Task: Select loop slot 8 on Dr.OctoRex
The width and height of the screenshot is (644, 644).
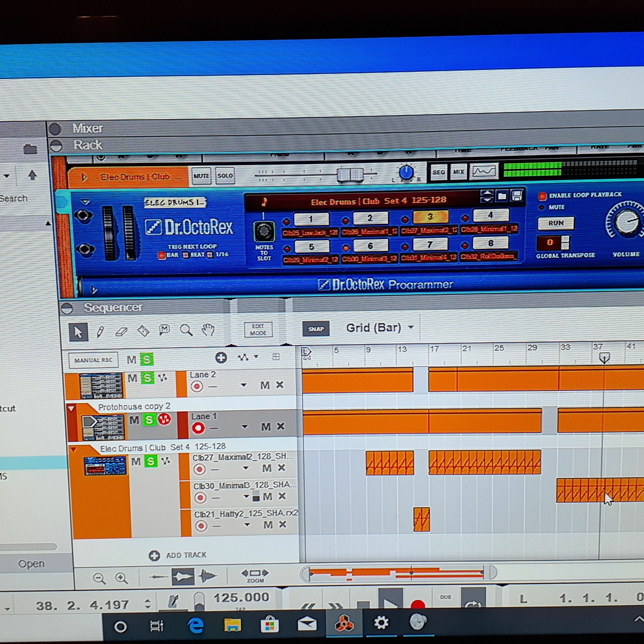Action: pyautogui.click(x=491, y=243)
